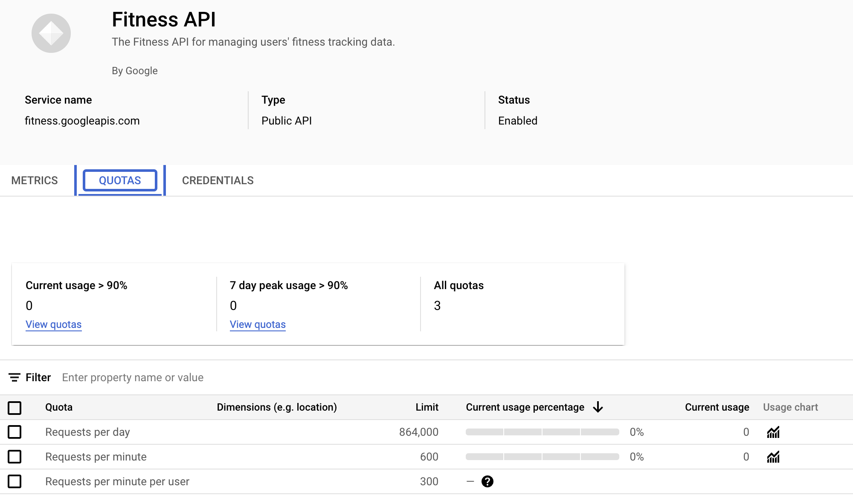Click the Public API type value
Image resolution: width=853 pixels, height=504 pixels.
(x=287, y=121)
